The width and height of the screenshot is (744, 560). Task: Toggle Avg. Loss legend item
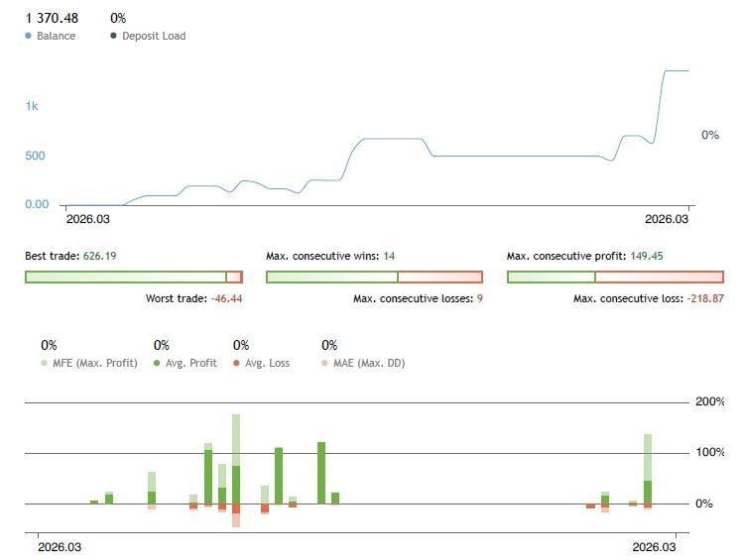262,363
